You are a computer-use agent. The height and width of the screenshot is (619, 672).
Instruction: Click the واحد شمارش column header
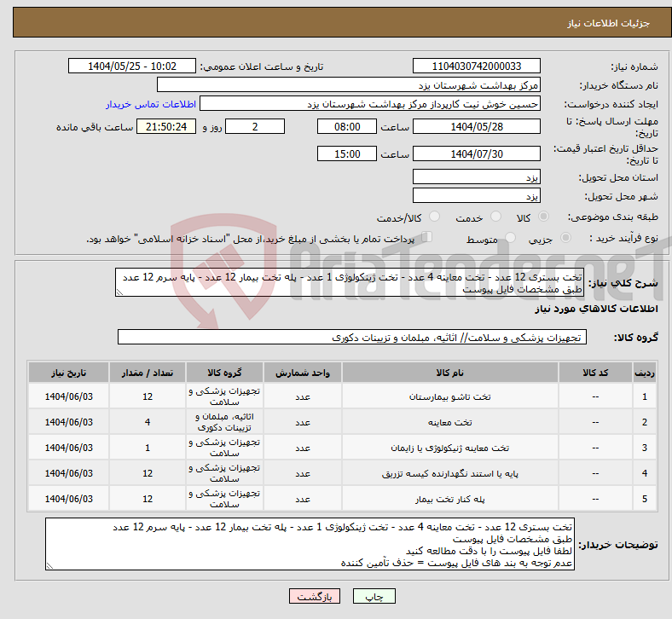coord(303,373)
